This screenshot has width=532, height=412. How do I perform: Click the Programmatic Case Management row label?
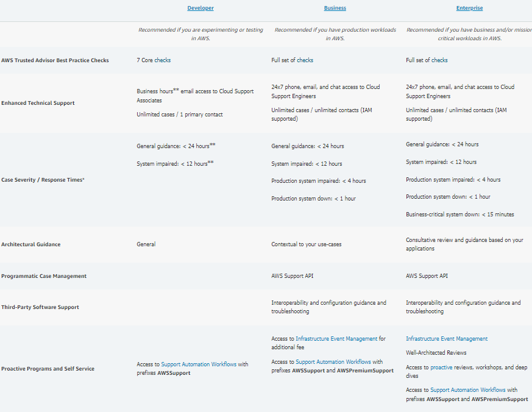44,276
